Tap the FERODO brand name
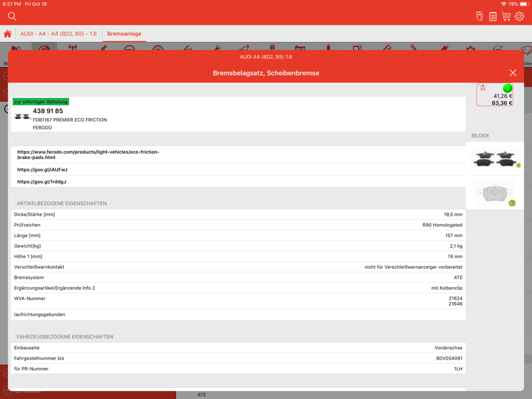This screenshot has height=399, width=532. click(x=43, y=128)
